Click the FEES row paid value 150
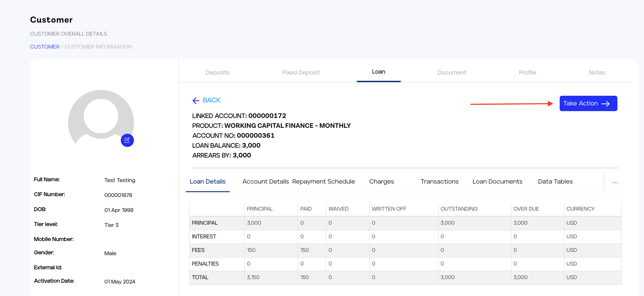The image size is (644, 296). pos(305,250)
